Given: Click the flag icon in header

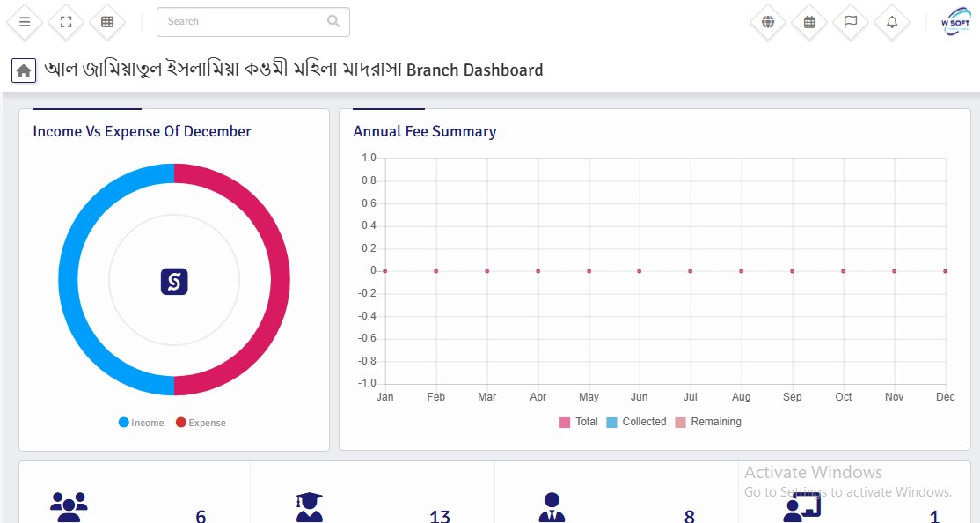Looking at the screenshot, I should click(851, 22).
